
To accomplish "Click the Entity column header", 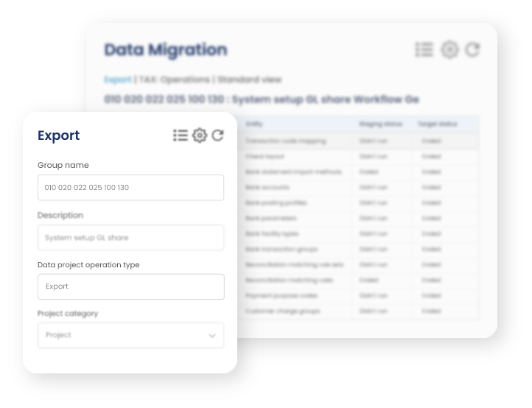I will click(254, 124).
